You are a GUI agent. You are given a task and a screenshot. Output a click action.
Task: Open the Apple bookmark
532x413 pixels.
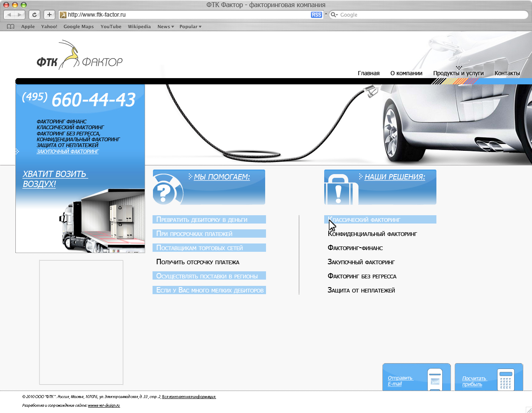pos(28,27)
